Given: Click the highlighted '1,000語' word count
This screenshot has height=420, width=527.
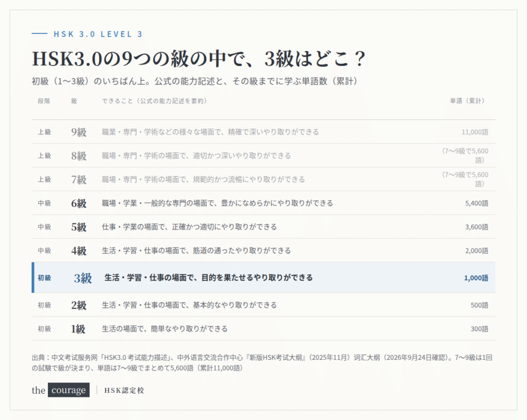Looking at the screenshot, I should [x=476, y=278].
